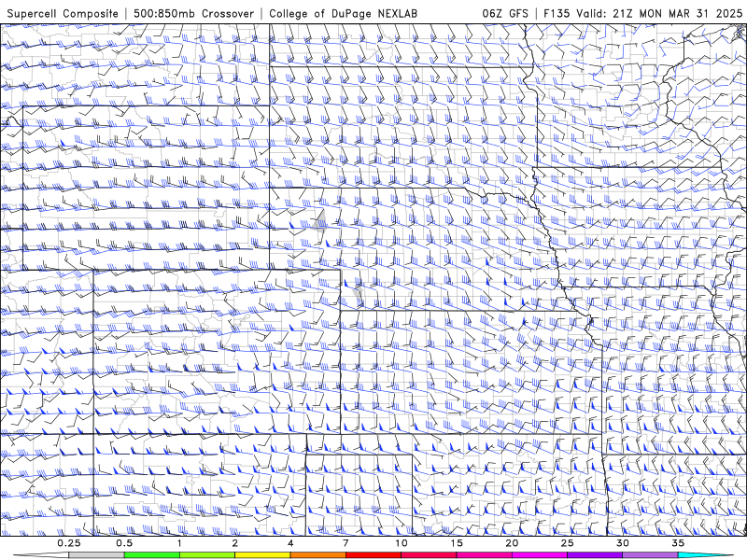
Task: Click the Supercell Composite title text
Action: click(x=63, y=13)
